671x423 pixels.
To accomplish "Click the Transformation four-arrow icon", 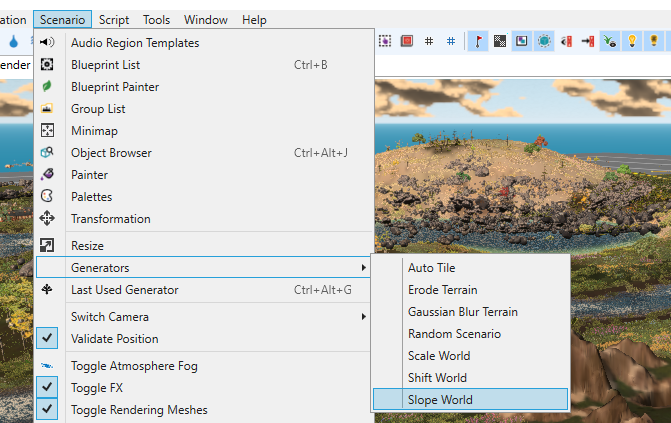I will [x=47, y=218].
